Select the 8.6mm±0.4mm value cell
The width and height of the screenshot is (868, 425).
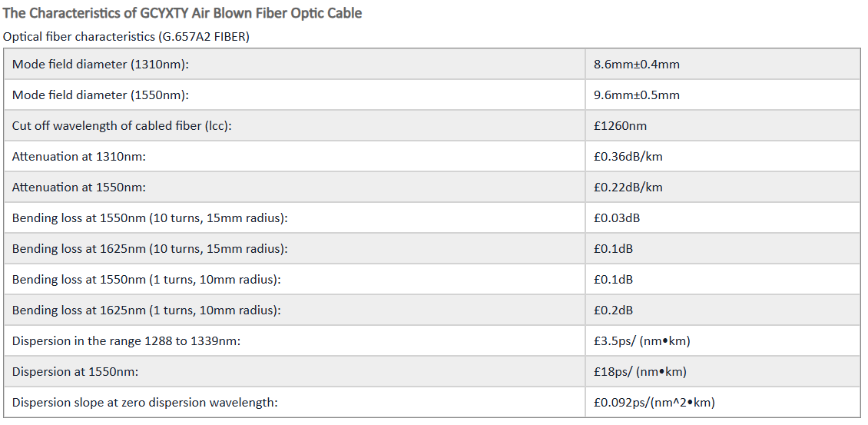(722, 65)
